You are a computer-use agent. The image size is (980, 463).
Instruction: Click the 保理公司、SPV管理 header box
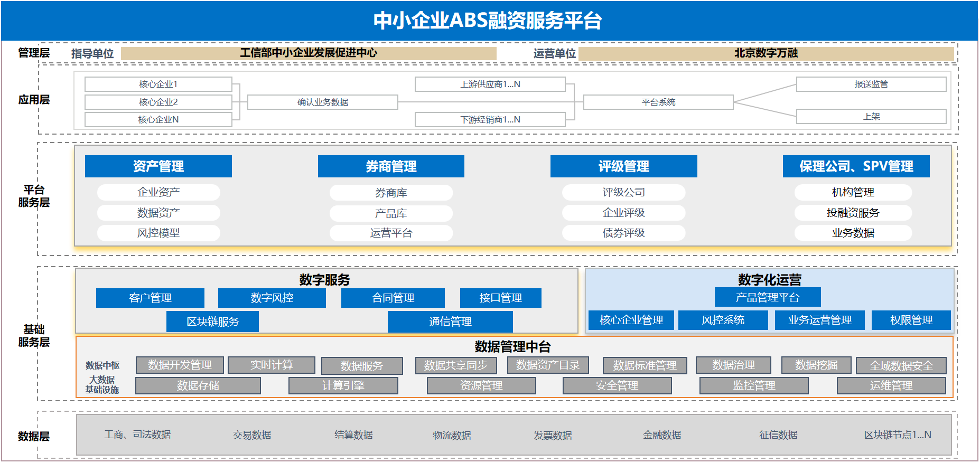pos(856,166)
